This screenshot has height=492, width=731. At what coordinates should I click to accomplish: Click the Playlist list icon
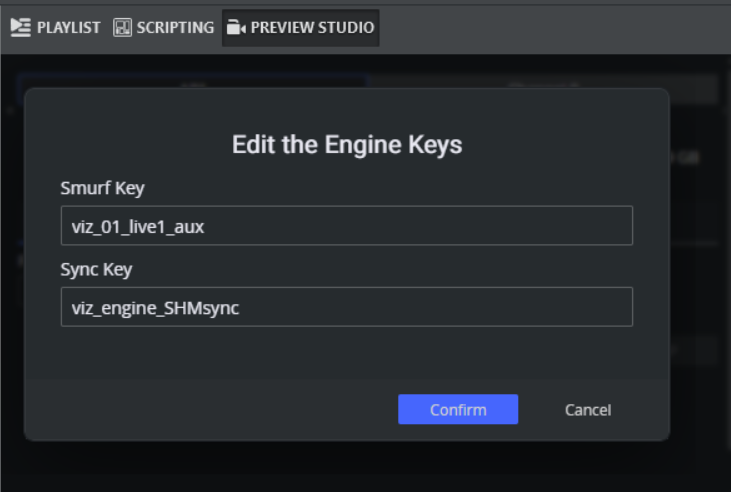[x=20, y=27]
